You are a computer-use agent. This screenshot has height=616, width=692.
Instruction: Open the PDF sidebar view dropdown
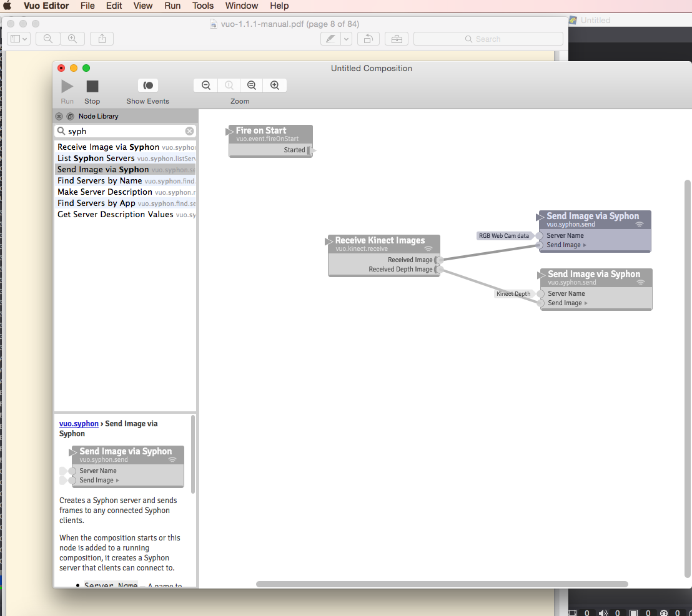19,39
